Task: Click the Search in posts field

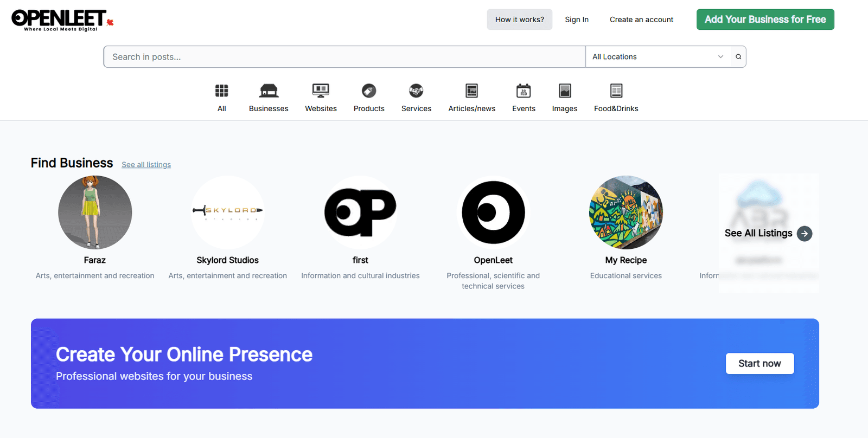Action: [344, 57]
